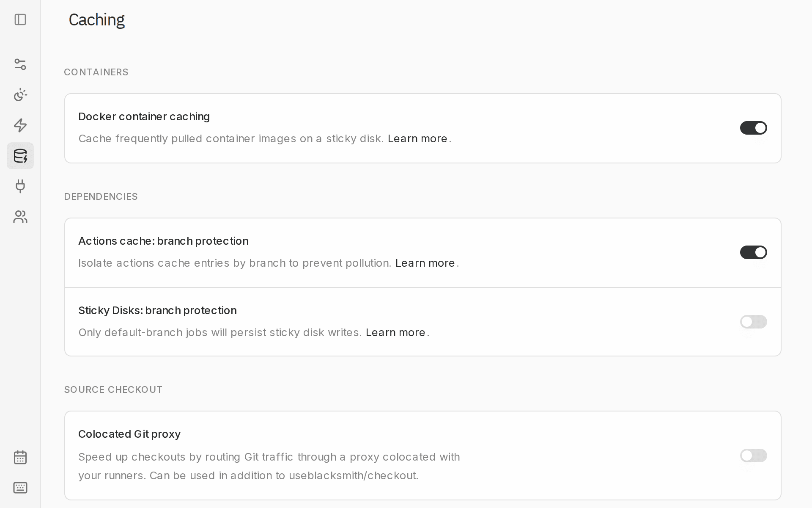
Task: Open the sun-and-moon icon in sidebar
Action: [20, 95]
